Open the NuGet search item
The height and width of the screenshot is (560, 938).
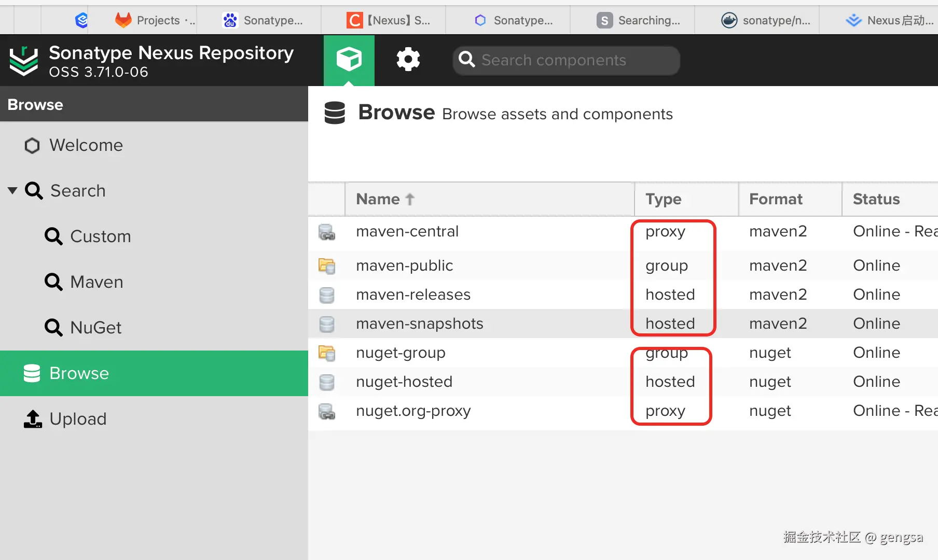click(154, 328)
